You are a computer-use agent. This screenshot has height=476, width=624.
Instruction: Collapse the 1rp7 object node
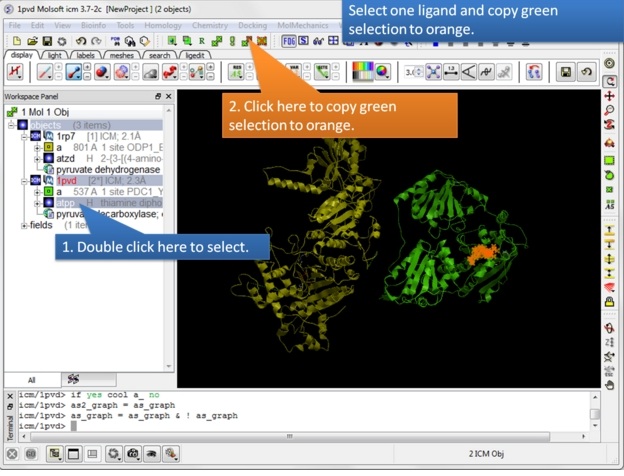(x=24, y=135)
